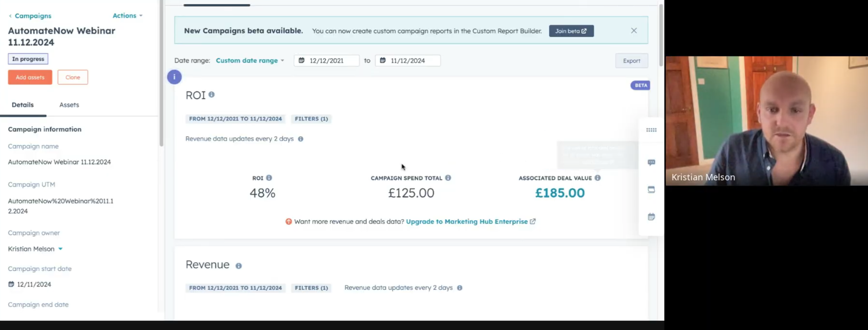868x330 pixels.
Task: Expand the Custom date range dropdown
Action: pos(250,60)
